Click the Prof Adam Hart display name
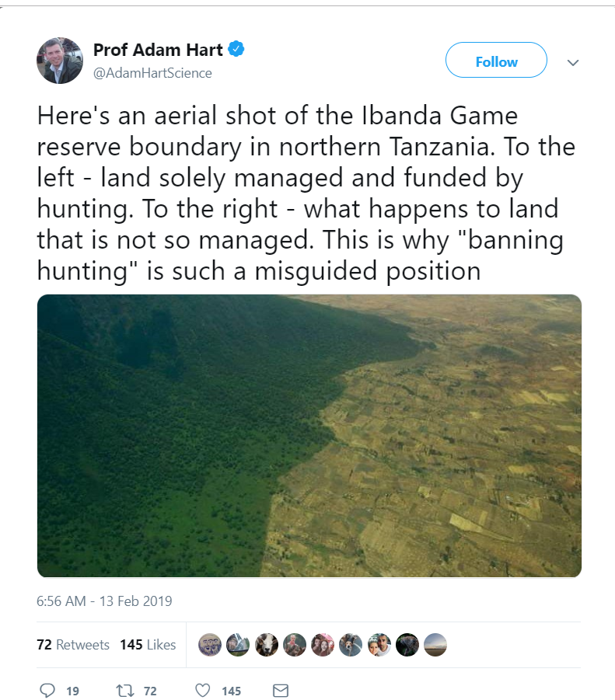The image size is (615, 700). pyautogui.click(x=159, y=49)
